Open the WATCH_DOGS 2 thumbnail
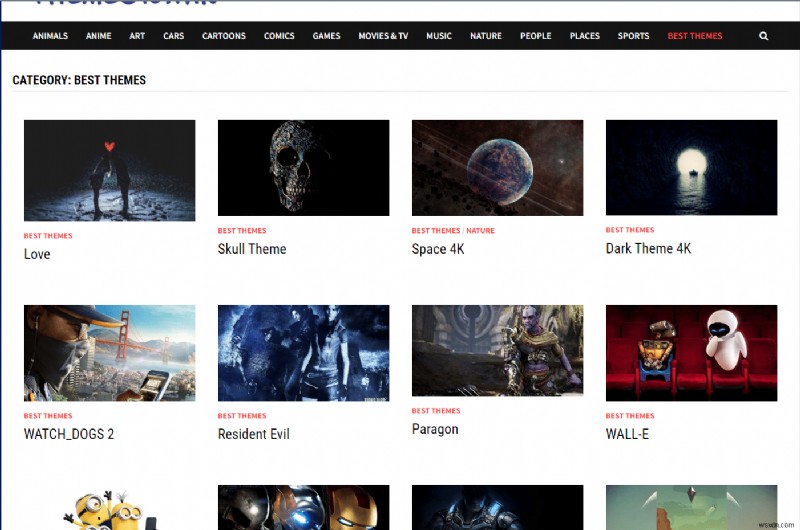The width and height of the screenshot is (800, 530). [109, 353]
